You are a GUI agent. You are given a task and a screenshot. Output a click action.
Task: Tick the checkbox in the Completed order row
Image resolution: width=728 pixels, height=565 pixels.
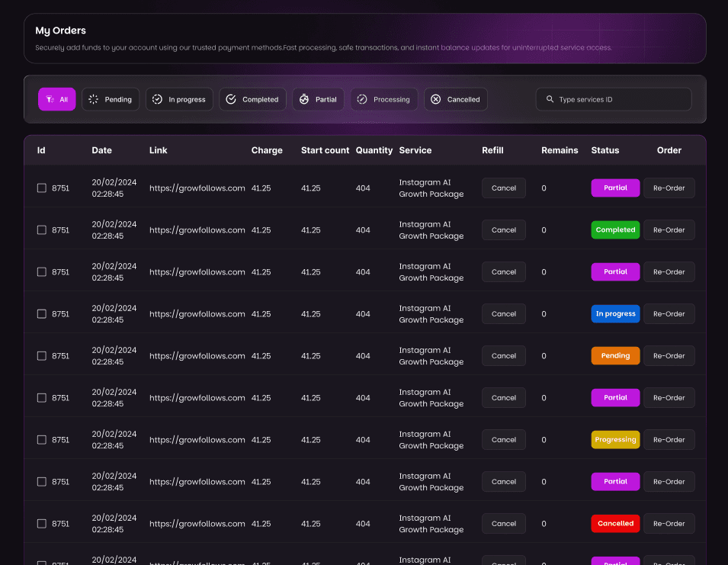click(42, 230)
